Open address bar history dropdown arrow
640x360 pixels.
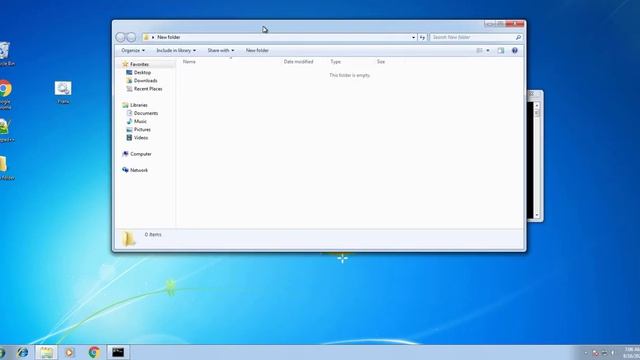point(413,37)
